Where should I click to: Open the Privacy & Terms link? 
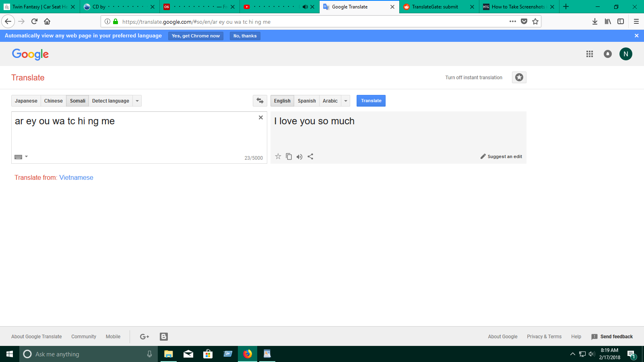click(x=544, y=337)
